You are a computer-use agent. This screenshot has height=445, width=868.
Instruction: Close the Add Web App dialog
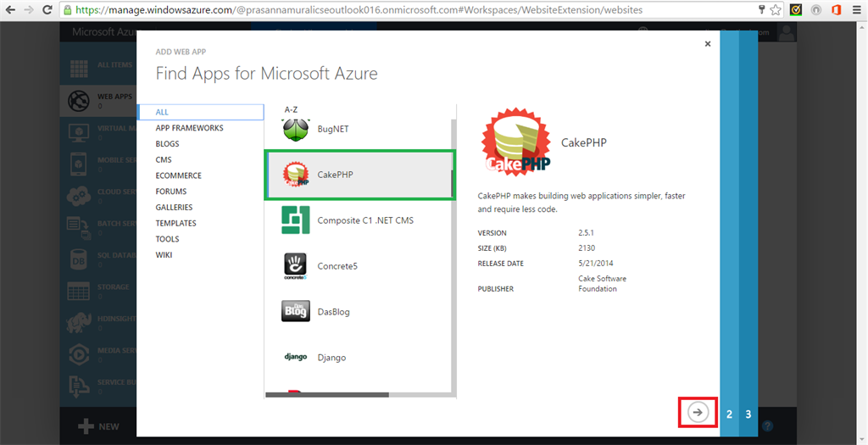click(708, 44)
